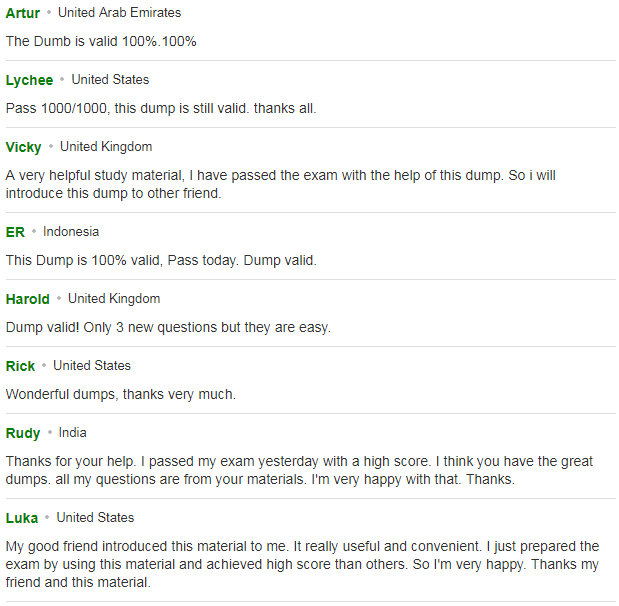Click Rudy's review 'Thanks for your help'
The width and height of the screenshot is (619, 606).
(x=299, y=471)
